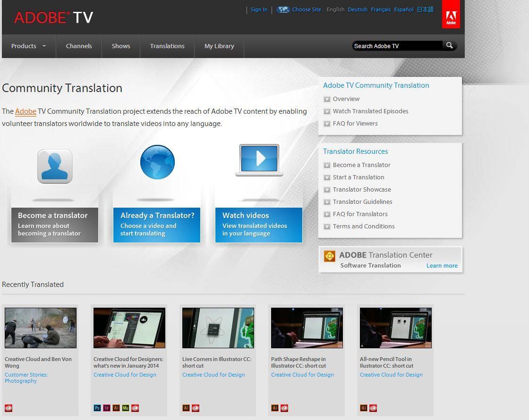Open the Channels menu item
529x420 pixels.
[79, 46]
